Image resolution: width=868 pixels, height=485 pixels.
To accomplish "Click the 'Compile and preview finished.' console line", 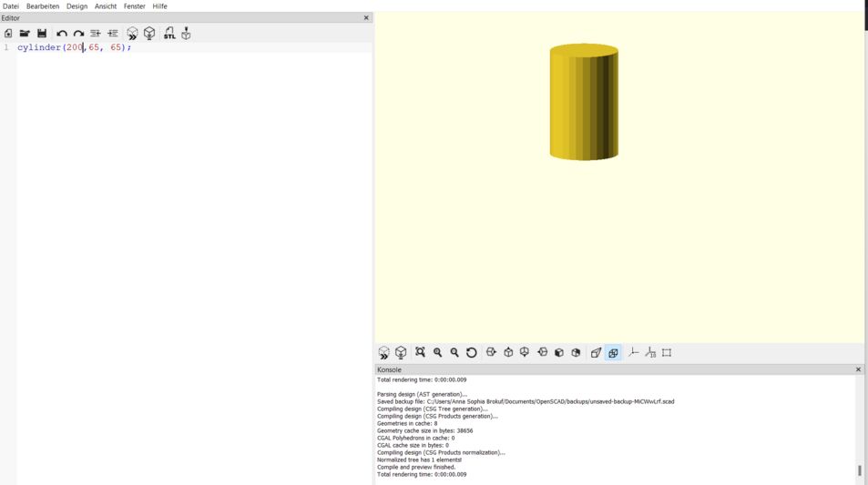I will [x=415, y=467].
